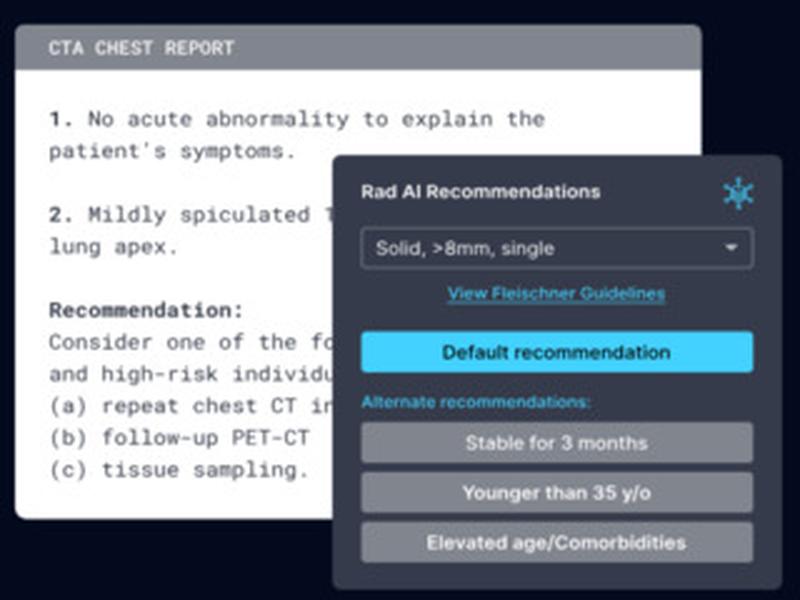
Task: Click the CTA CHEST REPORT header bar
Action: 358,47
